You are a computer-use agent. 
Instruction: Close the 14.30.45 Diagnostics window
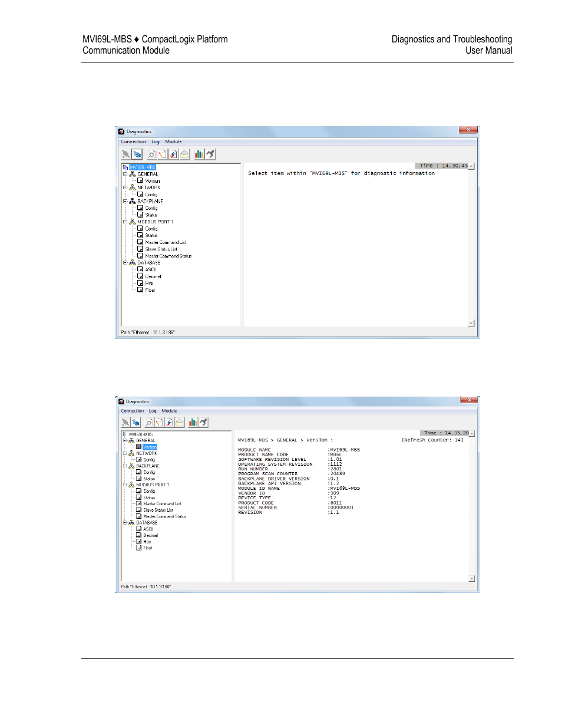[468, 130]
